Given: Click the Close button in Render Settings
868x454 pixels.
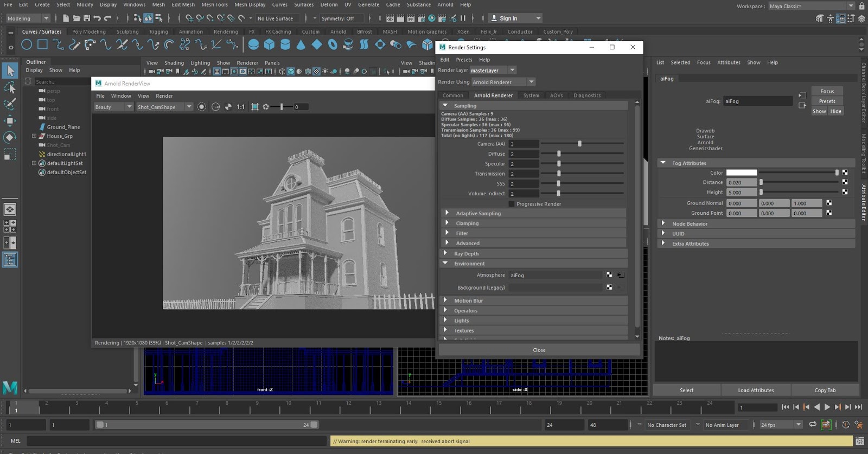Looking at the screenshot, I should (539, 350).
